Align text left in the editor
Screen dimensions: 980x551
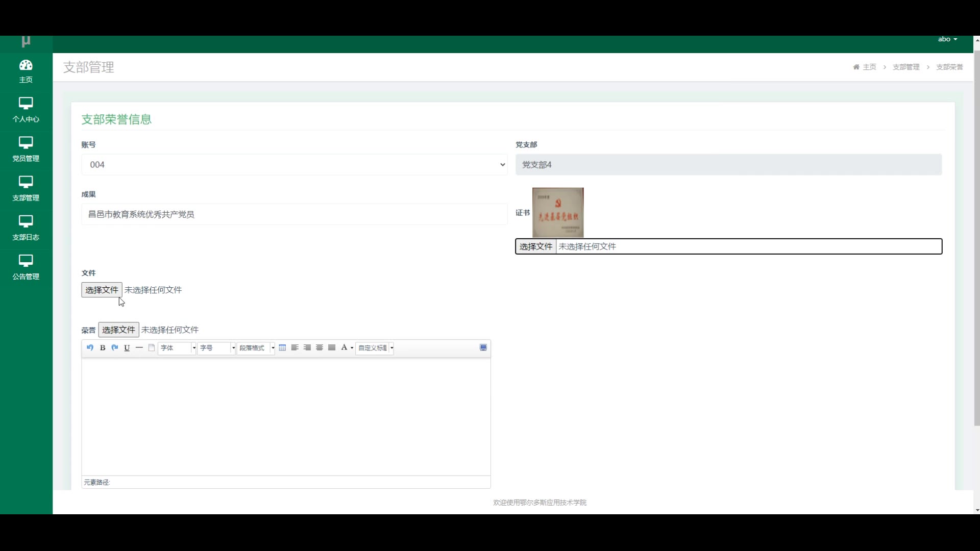pyautogui.click(x=295, y=348)
